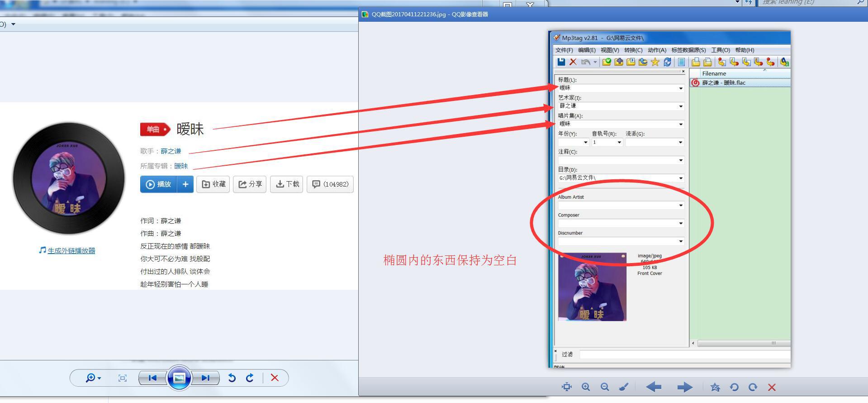
Task: Open the Undo history arrow in Mp3tag toolbar
Action: pos(595,62)
